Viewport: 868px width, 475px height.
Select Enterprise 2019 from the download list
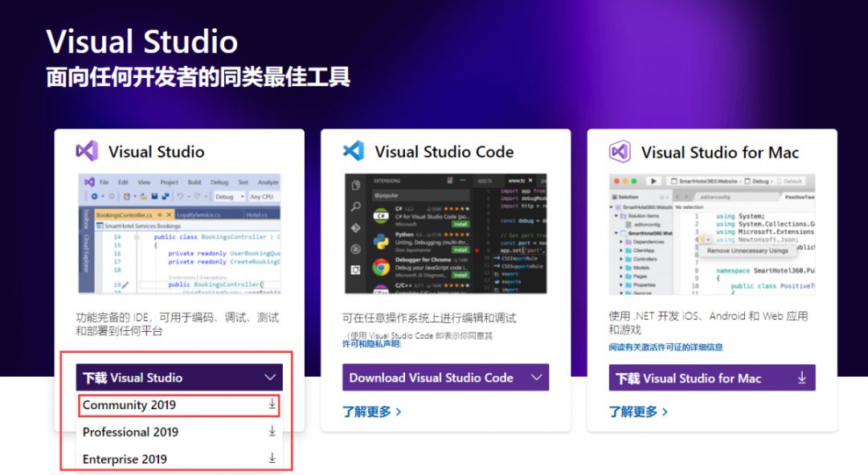coord(178,459)
